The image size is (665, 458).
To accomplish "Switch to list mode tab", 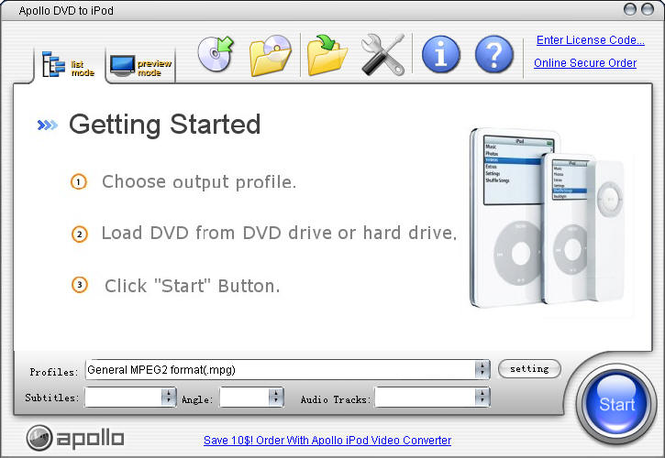I will coord(69,65).
